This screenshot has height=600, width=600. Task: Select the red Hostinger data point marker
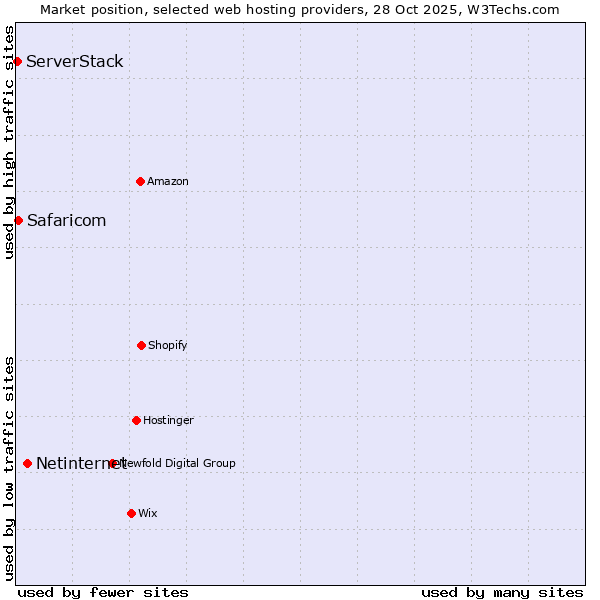tap(136, 420)
